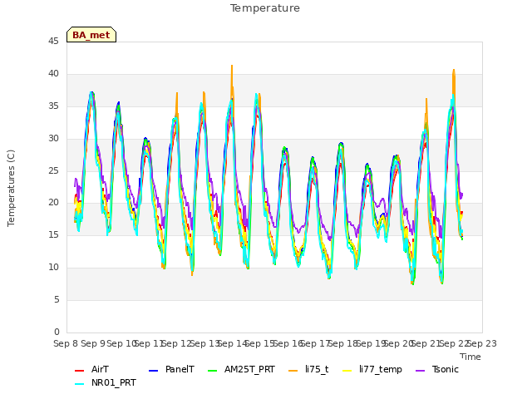Click the Time axis label
532x399 pixels.
470,357
